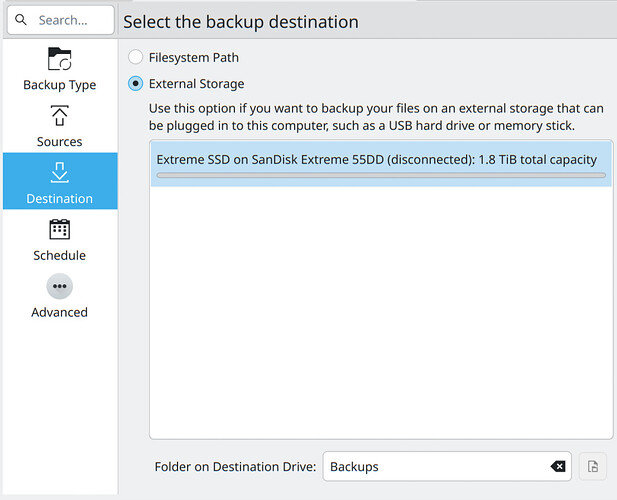Click the Advanced three-dots icon
This screenshot has width=617, height=500.
click(x=59, y=287)
